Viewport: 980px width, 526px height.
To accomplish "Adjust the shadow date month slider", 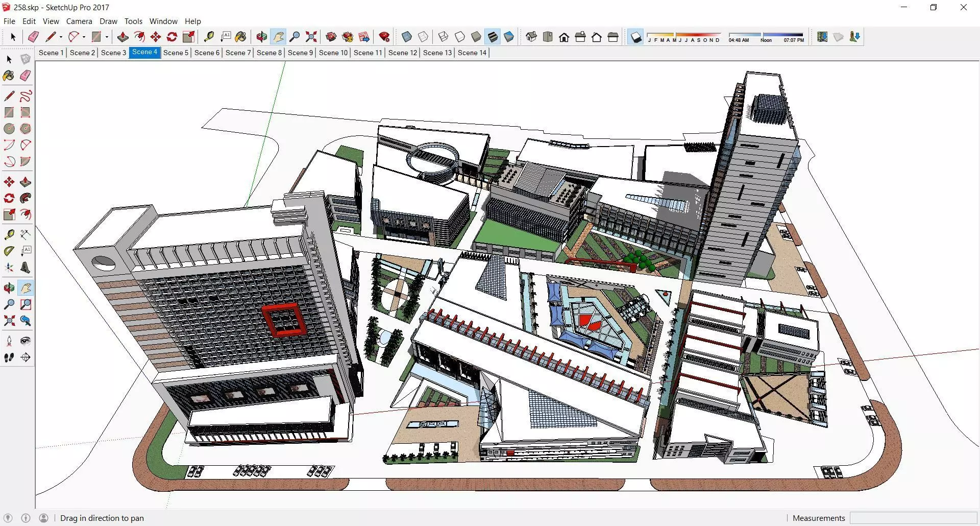I will [x=684, y=37].
